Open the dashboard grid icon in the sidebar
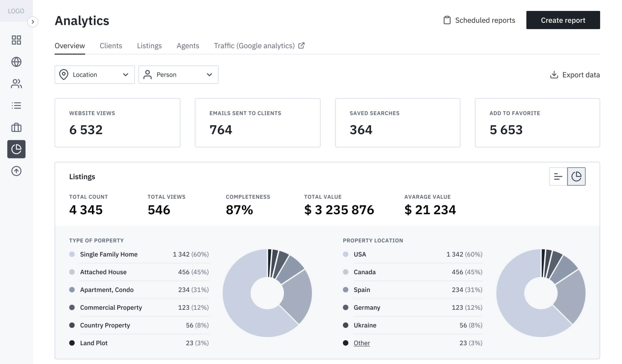 click(x=16, y=40)
